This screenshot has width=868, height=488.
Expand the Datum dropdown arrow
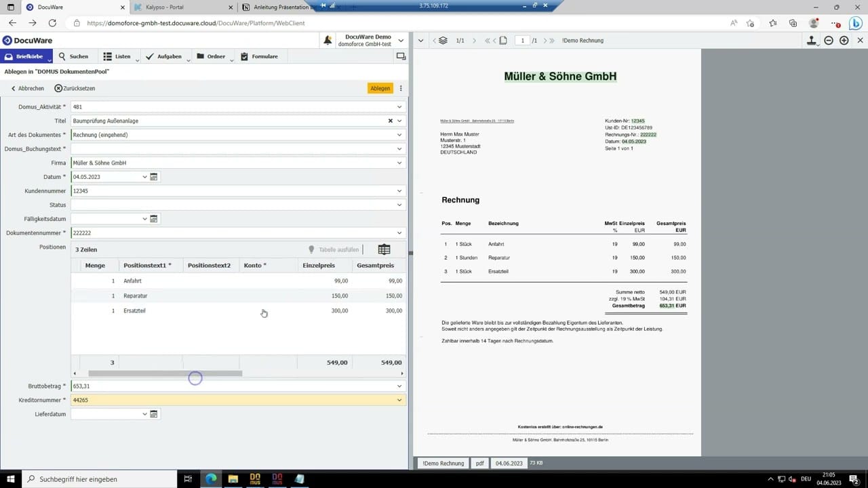pos(144,177)
